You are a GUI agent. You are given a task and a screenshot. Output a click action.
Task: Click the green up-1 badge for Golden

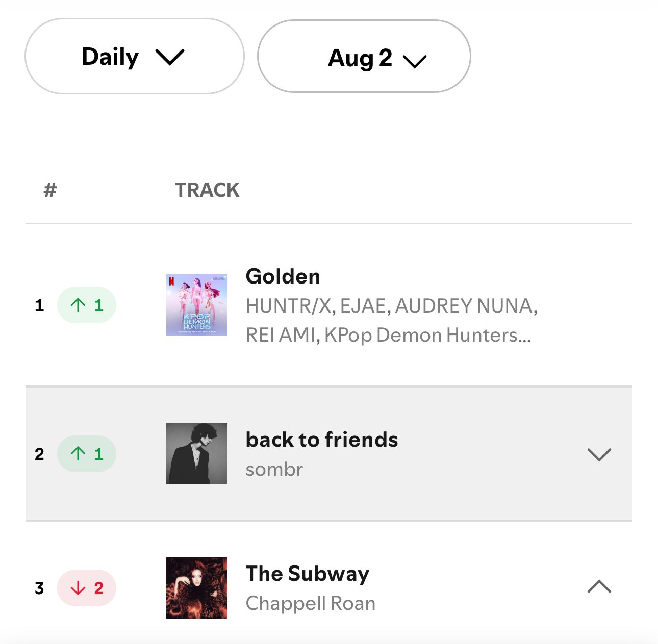click(x=87, y=305)
